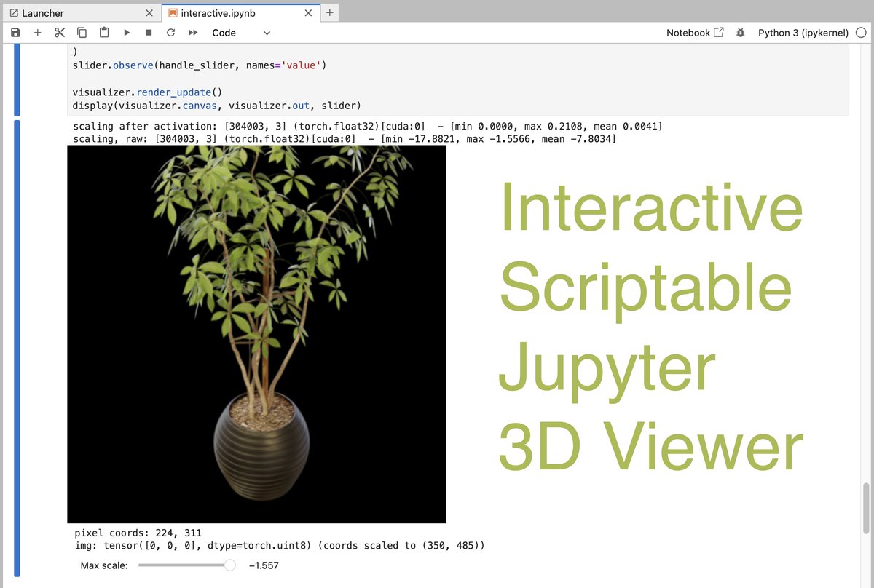Click the 'scaling, raw' output line
The width and height of the screenshot is (874, 588).
click(345, 138)
